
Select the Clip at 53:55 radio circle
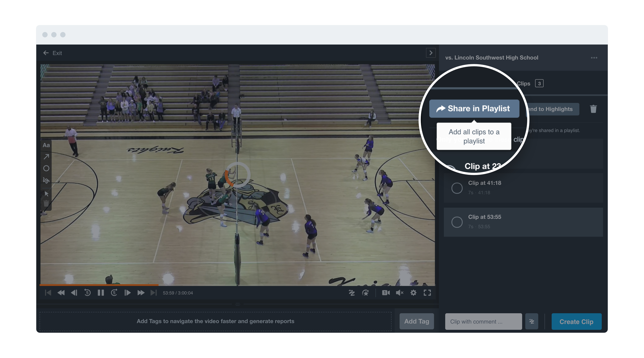coord(457,222)
